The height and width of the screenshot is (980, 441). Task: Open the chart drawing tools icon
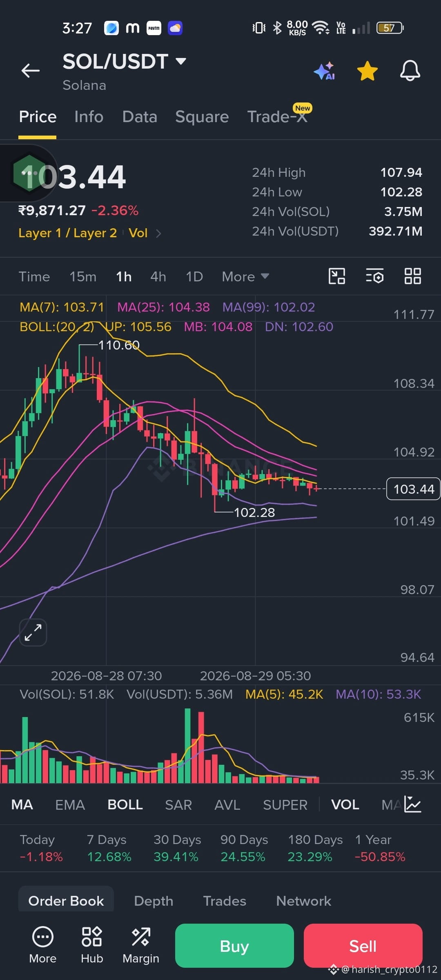pyautogui.click(x=337, y=276)
